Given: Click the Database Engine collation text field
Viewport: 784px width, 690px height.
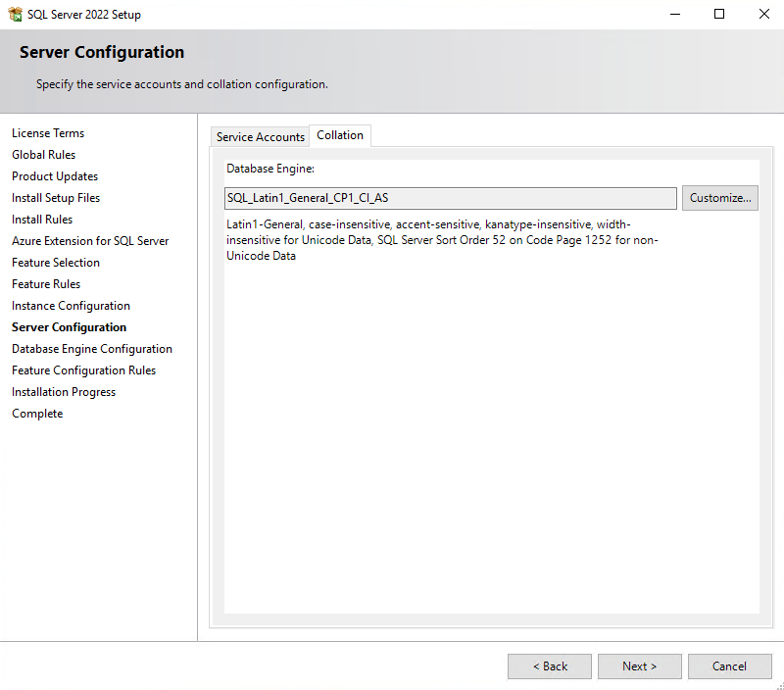Looking at the screenshot, I should point(451,198).
